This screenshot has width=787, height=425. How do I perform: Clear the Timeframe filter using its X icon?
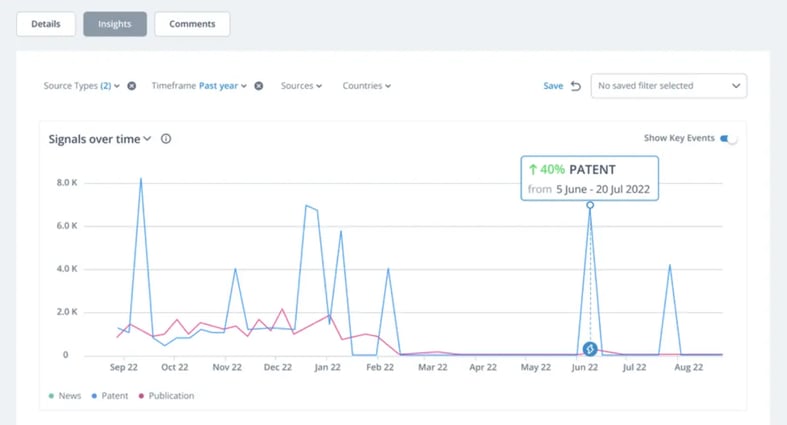[x=258, y=86]
